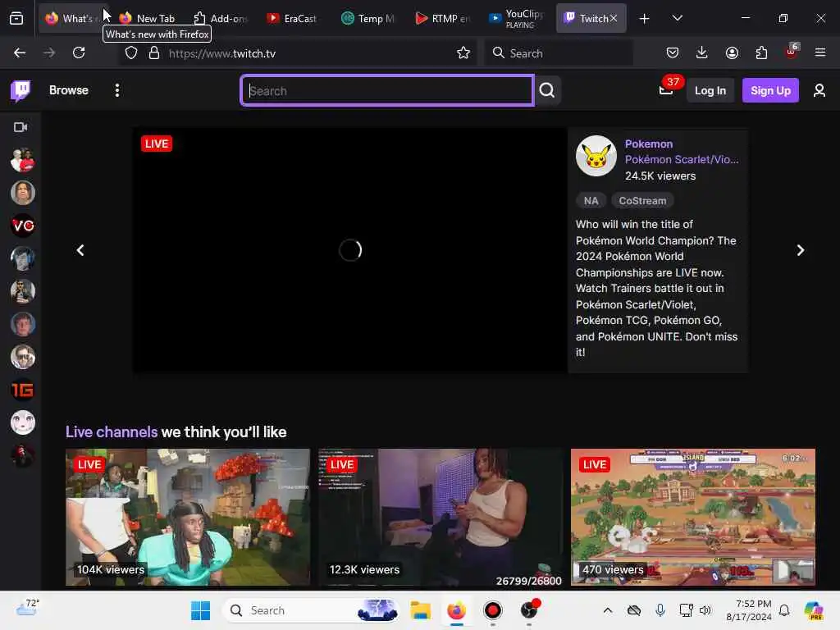The width and height of the screenshot is (840, 630).
Task: Reload the current page
Action: (x=79, y=53)
